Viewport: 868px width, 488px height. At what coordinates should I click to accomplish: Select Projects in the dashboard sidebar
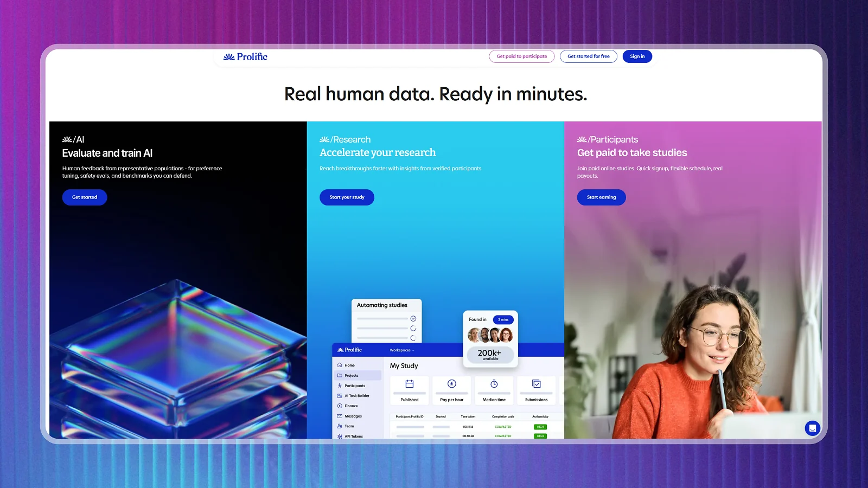tap(359, 375)
